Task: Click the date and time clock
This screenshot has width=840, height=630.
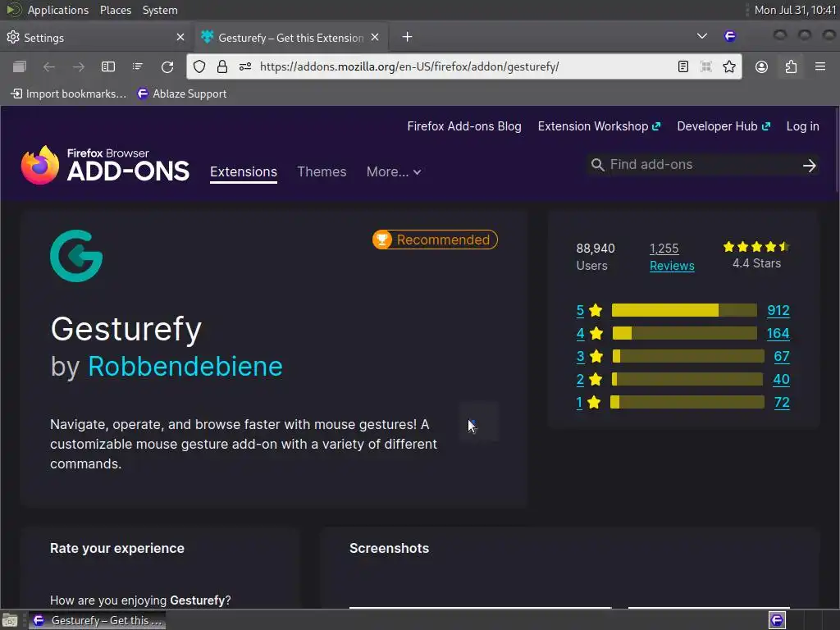Action: click(x=795, y=10)
